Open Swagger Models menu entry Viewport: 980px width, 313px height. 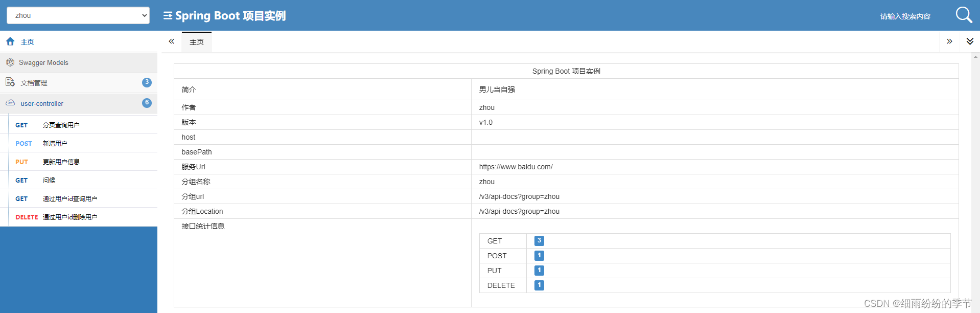(x=79, y=62)
